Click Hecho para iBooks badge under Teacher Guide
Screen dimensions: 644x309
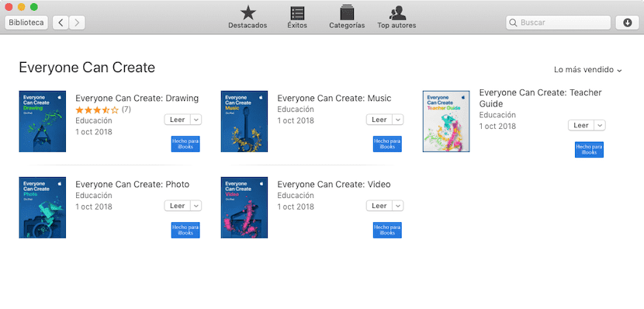[590, 150]
